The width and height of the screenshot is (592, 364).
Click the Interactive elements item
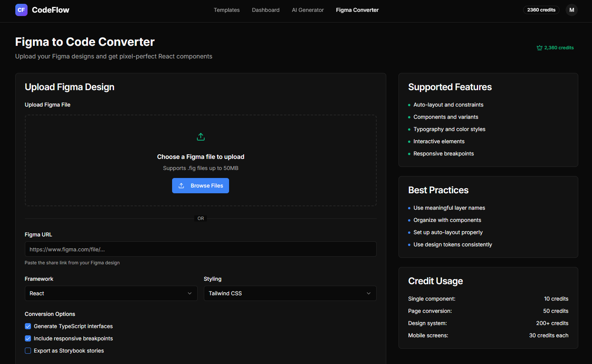tap(439, 141)
